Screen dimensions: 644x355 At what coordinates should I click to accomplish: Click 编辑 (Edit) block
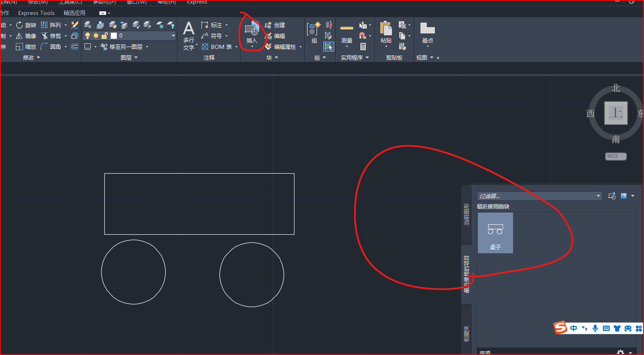[x=275, y=36]
